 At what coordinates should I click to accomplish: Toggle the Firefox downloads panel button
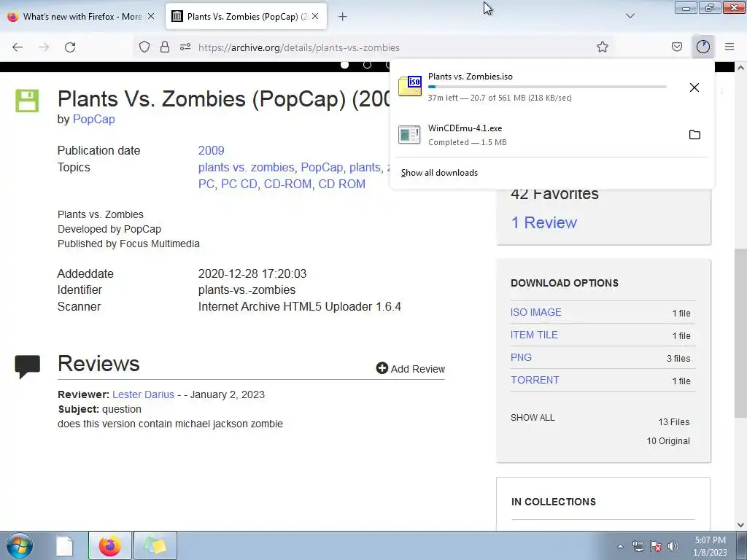pyautogui.click(x=703, y=47)
